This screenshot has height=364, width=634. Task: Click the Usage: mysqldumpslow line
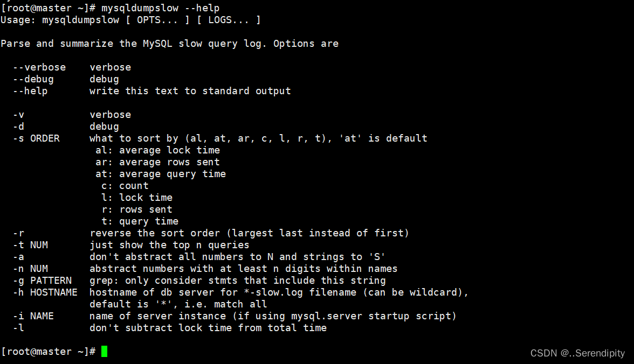pyautogui.click(x=130, y=20)
